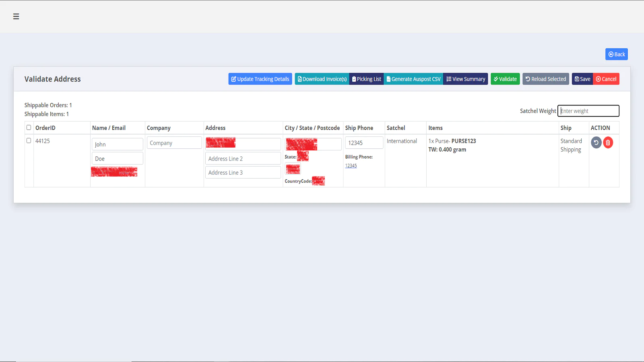Viewport: 644px width, 362px height.
Task: Tick the checkbox for order 44125
Action: (x=29, y=141)
